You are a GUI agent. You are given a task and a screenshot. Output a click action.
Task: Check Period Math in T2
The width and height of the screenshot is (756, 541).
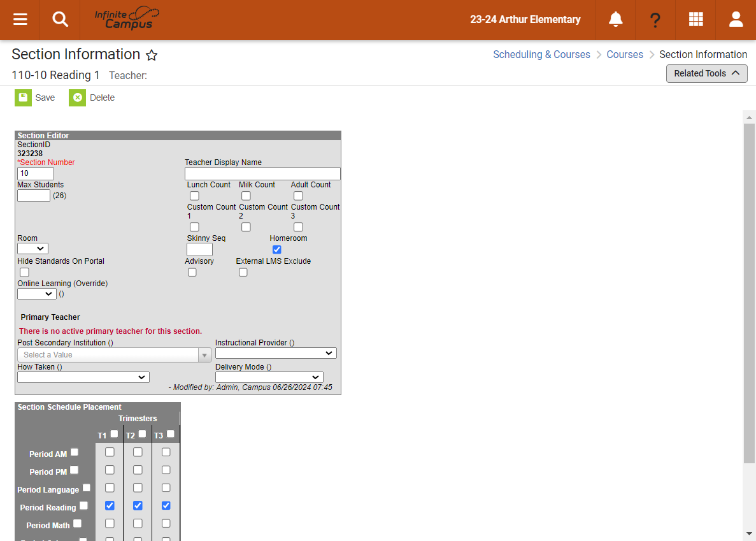(138, 524)
